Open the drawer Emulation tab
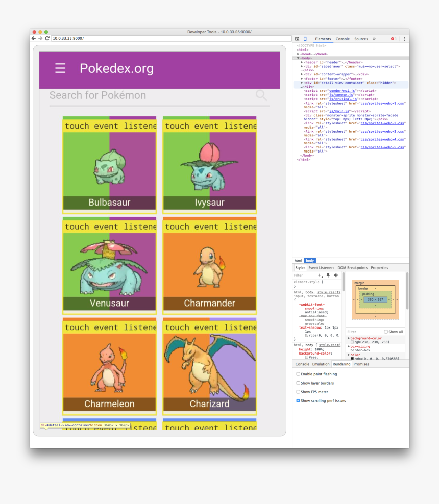 tap(321, 364)
